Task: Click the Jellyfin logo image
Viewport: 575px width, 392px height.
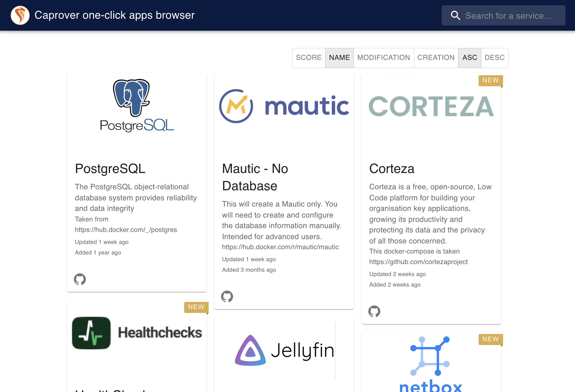Action: tap(284, 350)
